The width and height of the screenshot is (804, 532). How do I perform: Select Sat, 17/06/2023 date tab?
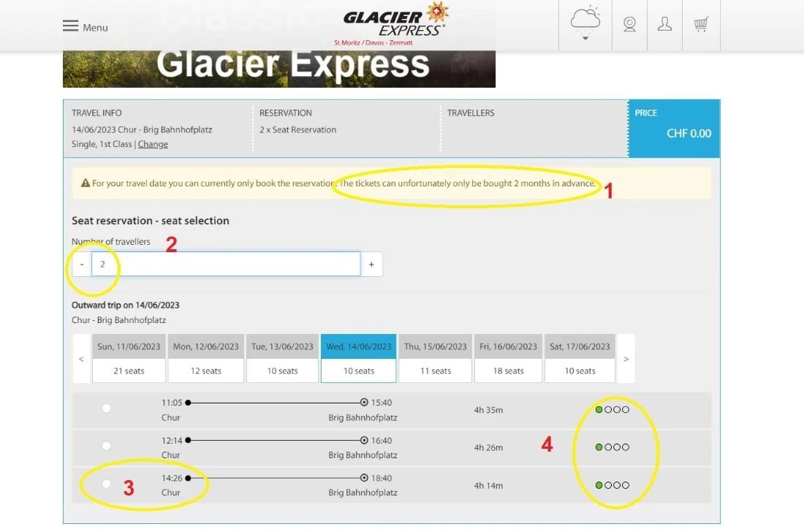coord(580,358)
